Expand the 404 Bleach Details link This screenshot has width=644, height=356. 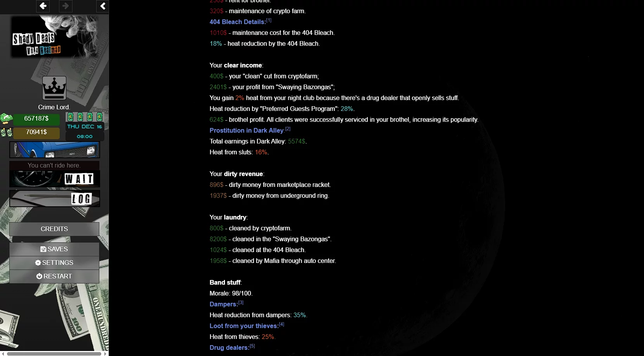point(237,22)
